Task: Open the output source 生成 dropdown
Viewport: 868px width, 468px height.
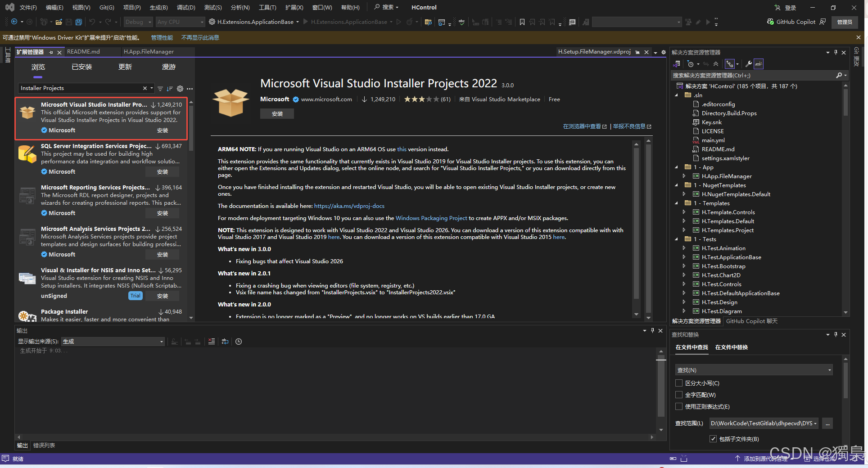Action: pos(113,342)
